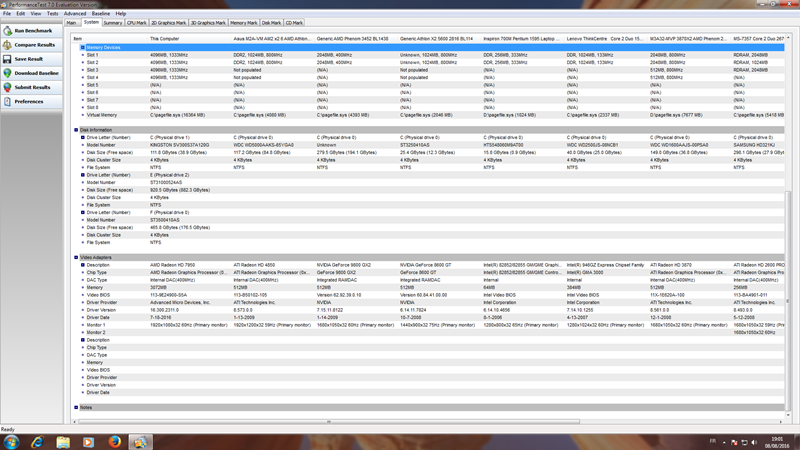This screenshot has height=450, width=800.
Task: Collapse the Video Adapters section
Action: pos(76,258)
